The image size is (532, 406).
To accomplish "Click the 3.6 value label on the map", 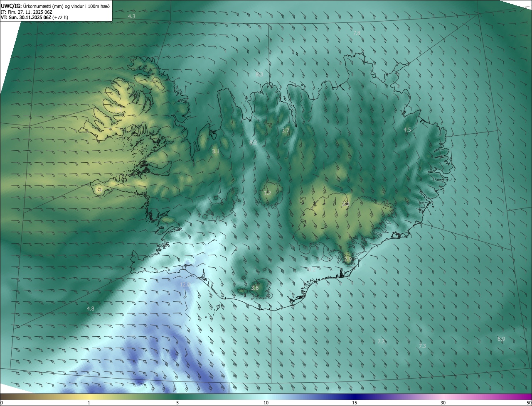I will tap(255, 288).
